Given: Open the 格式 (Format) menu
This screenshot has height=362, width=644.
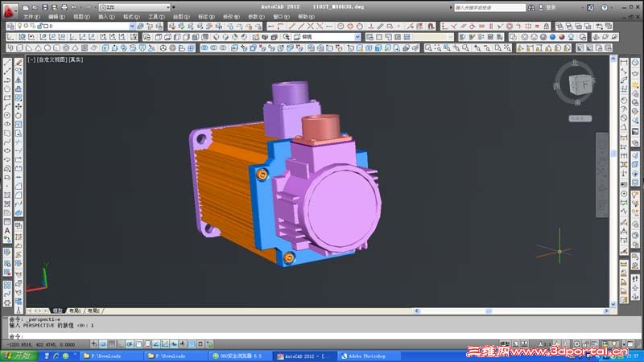Looking at the screenshot, I should point(131,17).
